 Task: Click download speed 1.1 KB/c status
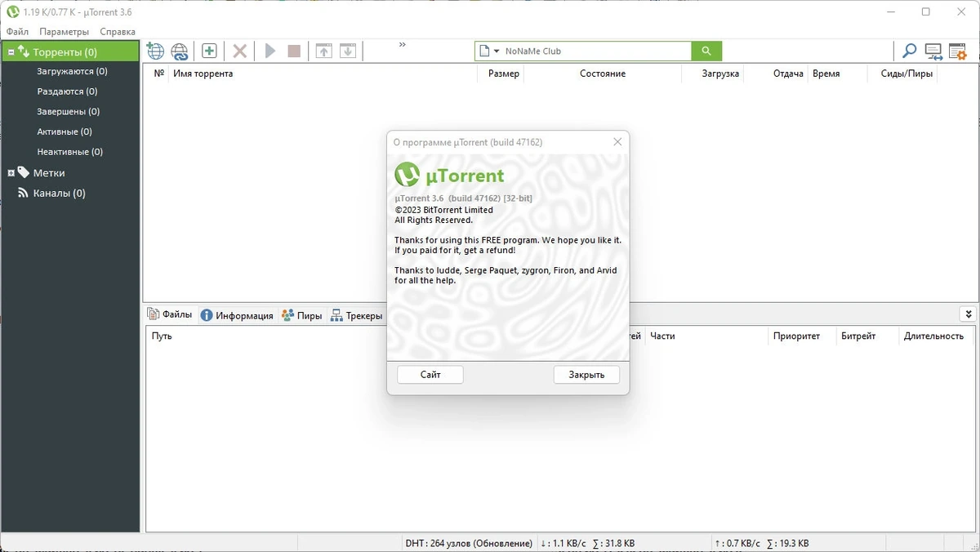click(563, 543)
